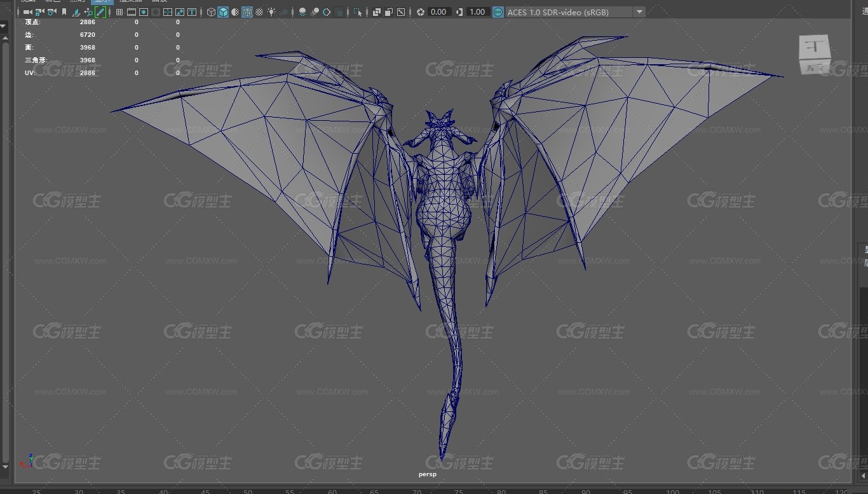Click the Shadows icon
868x494 pixels.
pos(284,12)
